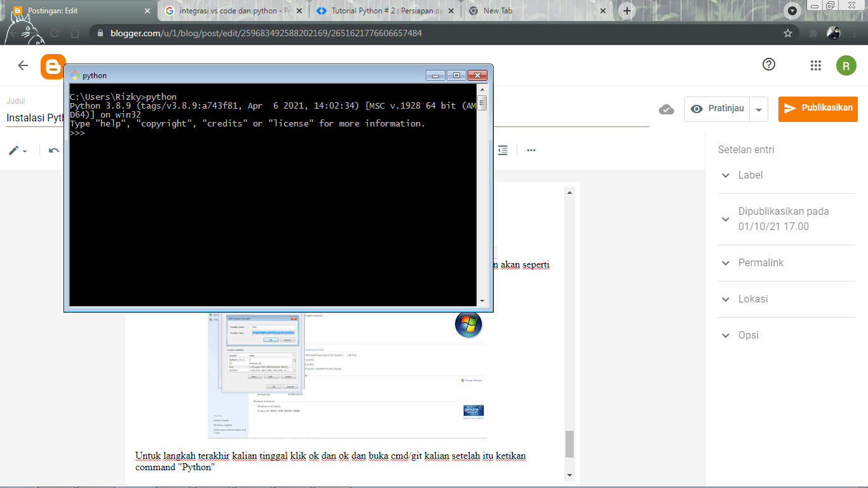This screenshot has height=488, width=868.
Task: Expand the Lokasi section
Action: [786, 299]
